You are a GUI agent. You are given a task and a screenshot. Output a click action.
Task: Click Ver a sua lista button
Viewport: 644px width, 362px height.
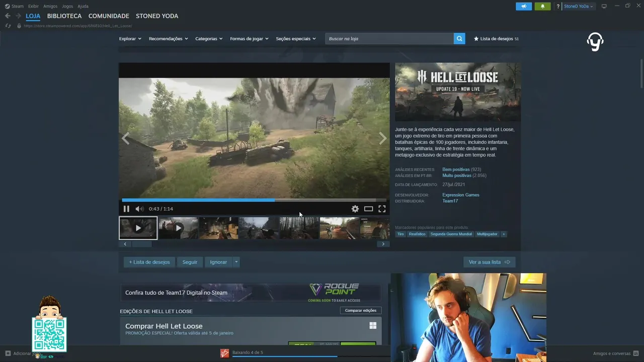pos(489,262)
